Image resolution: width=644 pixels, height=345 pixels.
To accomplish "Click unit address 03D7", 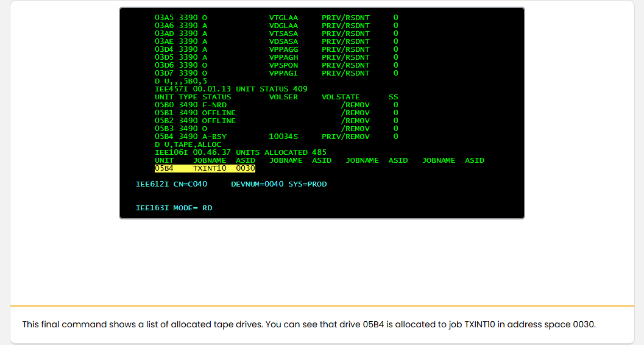I will [164, 73].
